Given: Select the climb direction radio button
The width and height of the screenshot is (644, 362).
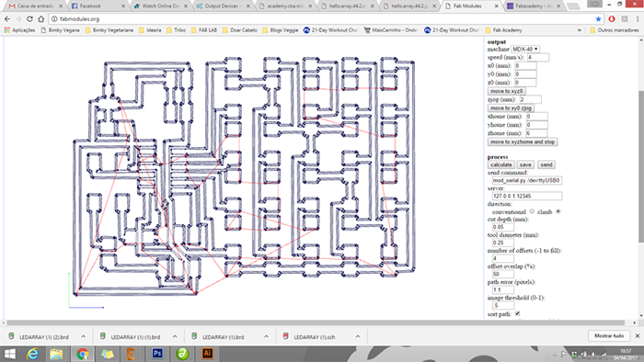Looking at the screenshot, I should pos(558,211).
